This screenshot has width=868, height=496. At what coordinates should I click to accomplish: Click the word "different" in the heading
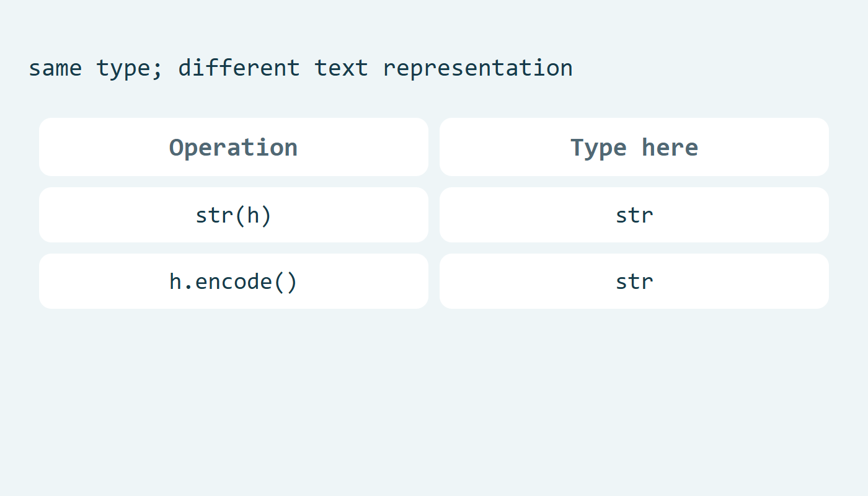[239, 68]
